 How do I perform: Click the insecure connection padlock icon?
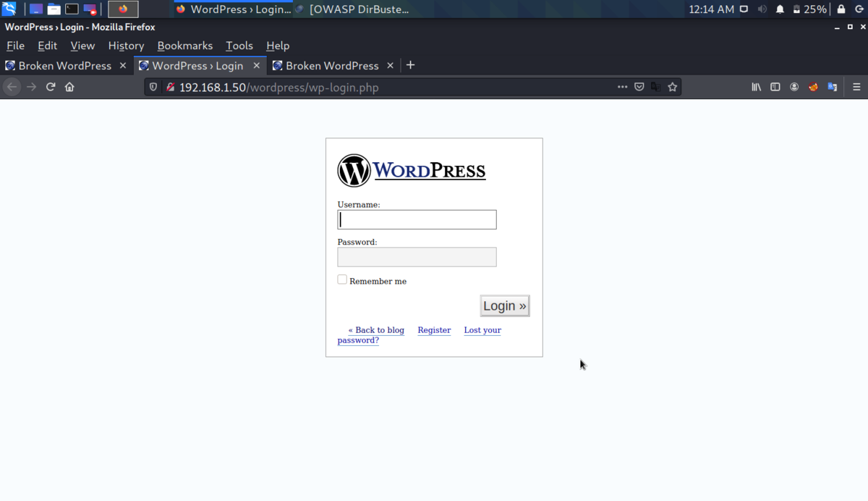170,87
